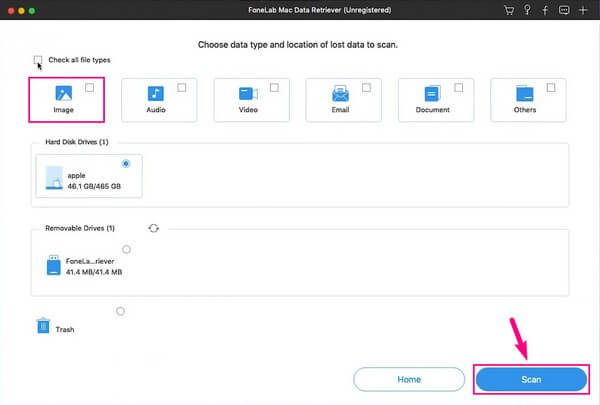Tick the Audio checkbox
600x405 pixels.
click(x=182, y=88)
